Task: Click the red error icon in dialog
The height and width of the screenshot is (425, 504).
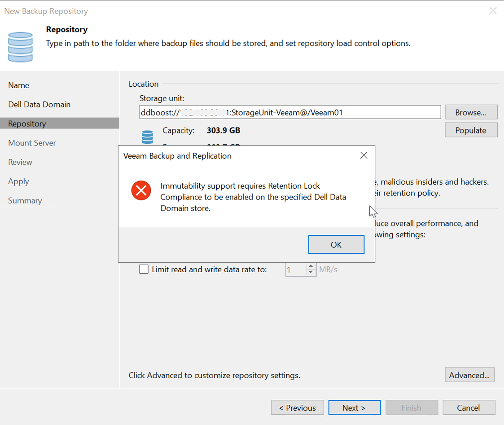Action: [x=141, y=190]
